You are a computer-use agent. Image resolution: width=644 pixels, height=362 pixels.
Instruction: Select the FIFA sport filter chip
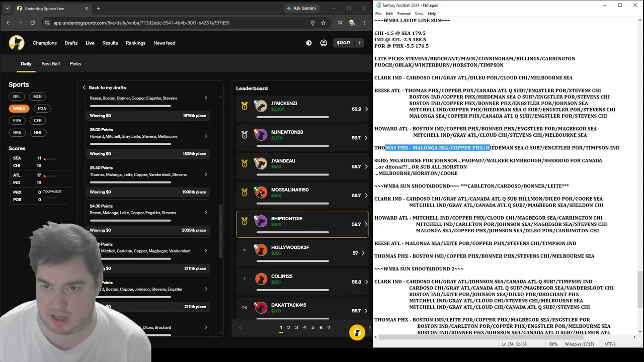click(x=18, y=121)
